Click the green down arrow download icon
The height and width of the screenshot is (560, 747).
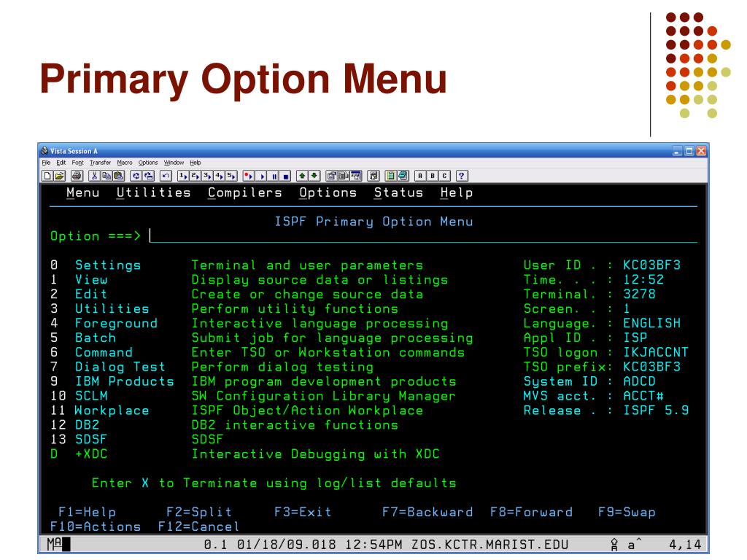tap(314, 176)
